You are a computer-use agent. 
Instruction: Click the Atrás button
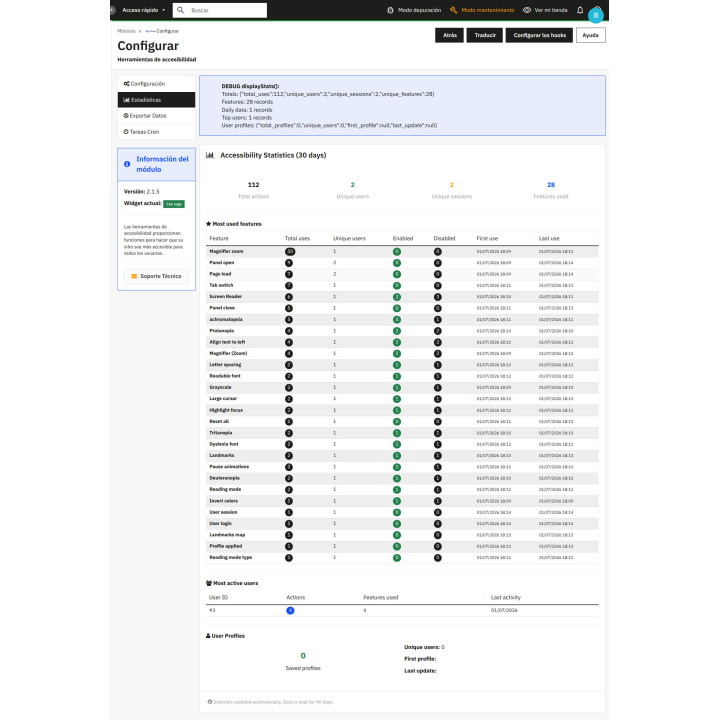point(450,35)
